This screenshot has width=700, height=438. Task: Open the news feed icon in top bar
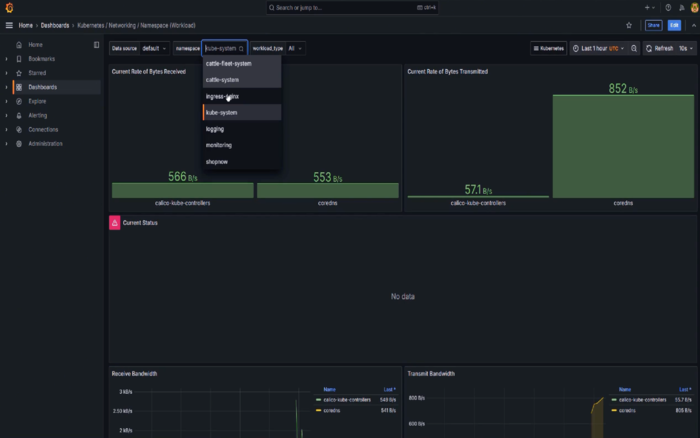click(x=681, y=8)
